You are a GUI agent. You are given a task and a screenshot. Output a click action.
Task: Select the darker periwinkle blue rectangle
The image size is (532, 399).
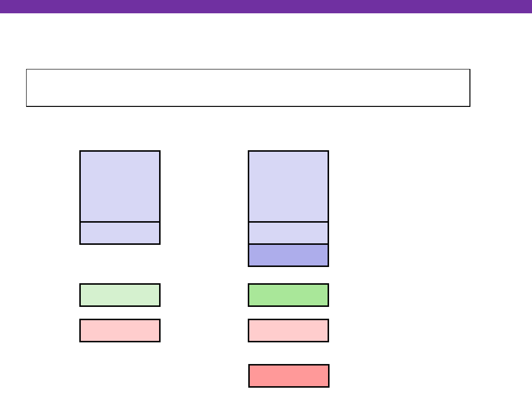(288, 255)
